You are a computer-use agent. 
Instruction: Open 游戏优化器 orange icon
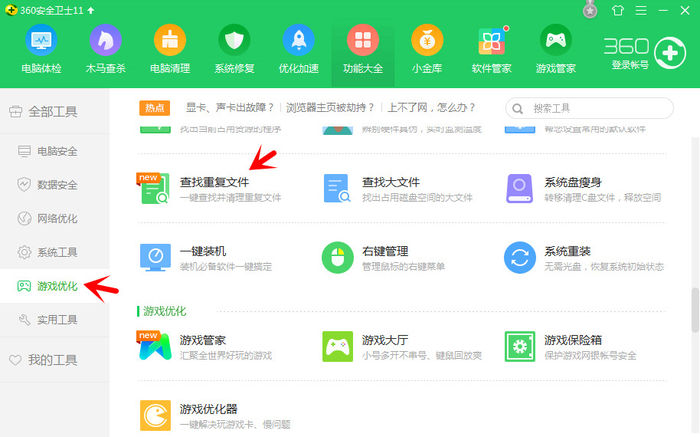[155, 415]
